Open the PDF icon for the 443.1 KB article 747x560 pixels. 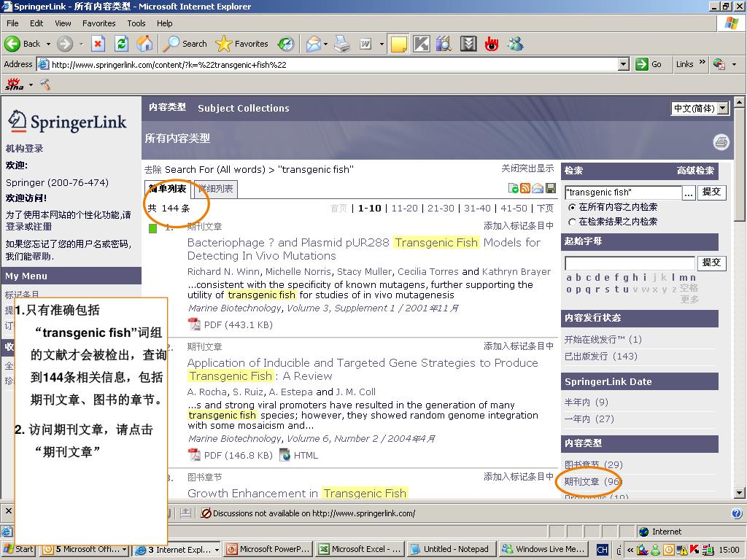194,324
